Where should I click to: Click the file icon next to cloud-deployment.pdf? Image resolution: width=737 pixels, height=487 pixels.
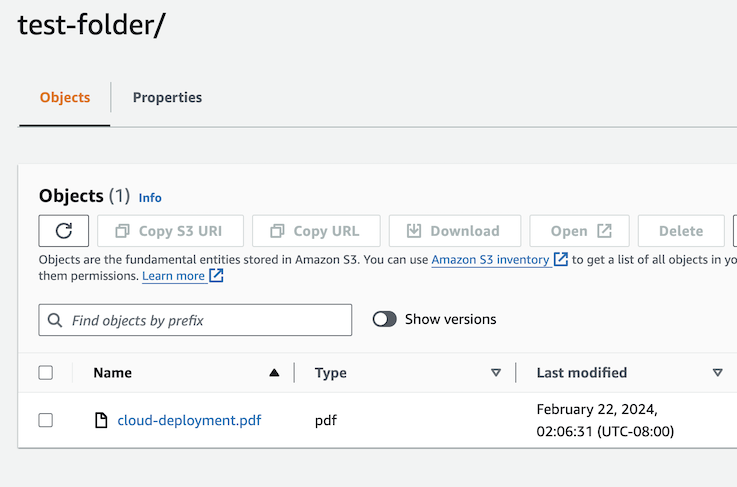100,421
